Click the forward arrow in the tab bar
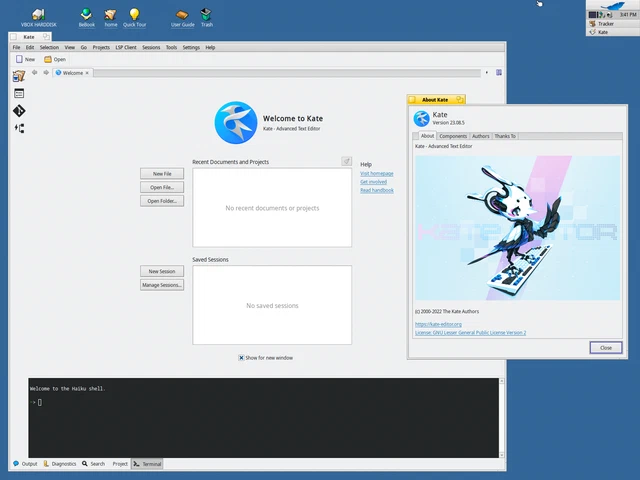 (46, 73)
